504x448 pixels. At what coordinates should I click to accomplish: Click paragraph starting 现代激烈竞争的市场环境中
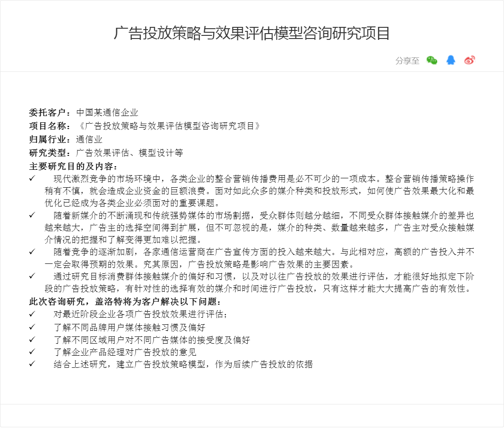point(259,191)
